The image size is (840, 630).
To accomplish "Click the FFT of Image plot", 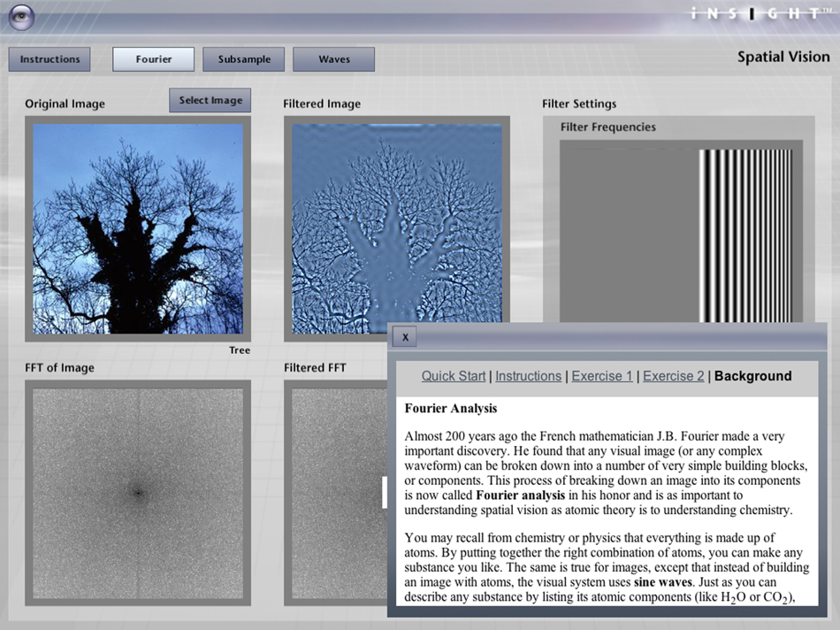I will point(138,492).
